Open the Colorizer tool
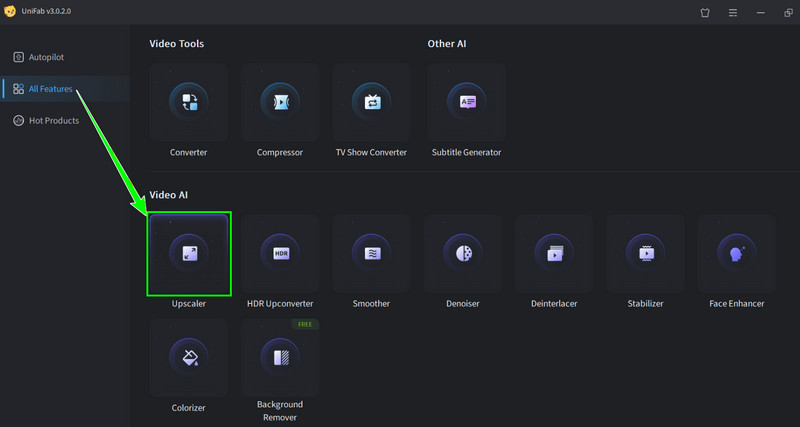 188,358
